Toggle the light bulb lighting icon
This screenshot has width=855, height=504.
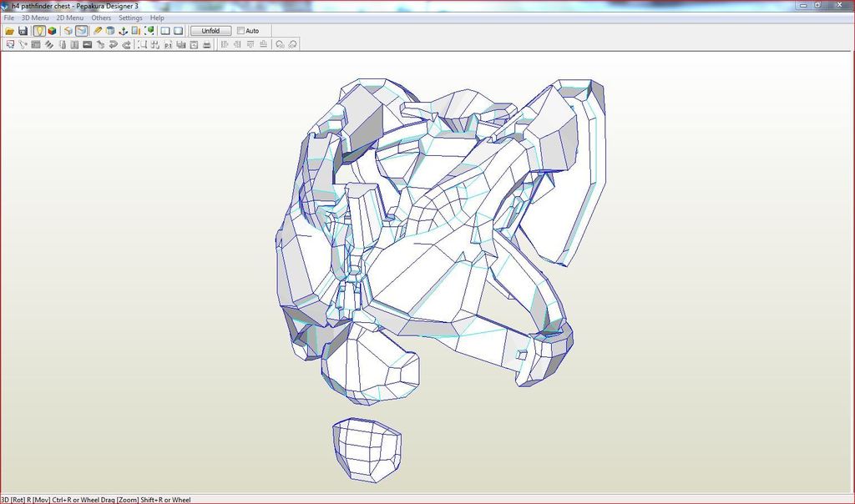coord(38,31)
